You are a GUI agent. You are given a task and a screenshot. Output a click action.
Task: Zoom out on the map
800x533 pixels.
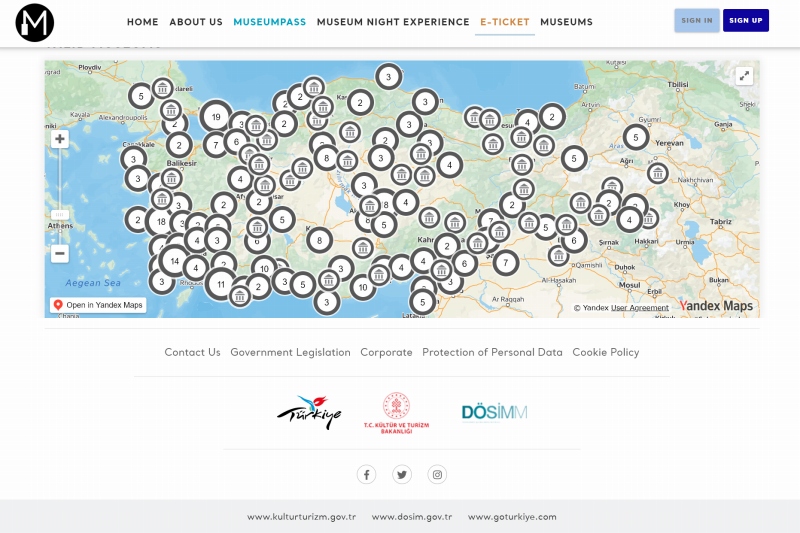click(x=60, y=254)
